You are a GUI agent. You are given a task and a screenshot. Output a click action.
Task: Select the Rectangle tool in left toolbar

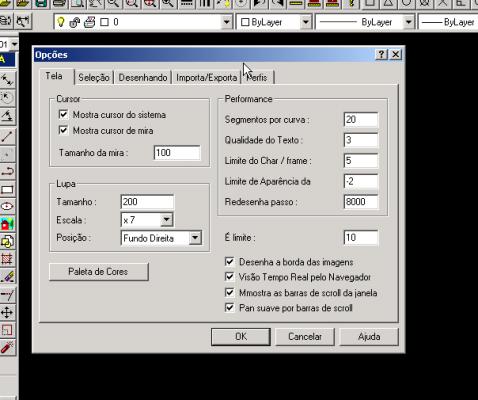7,190
